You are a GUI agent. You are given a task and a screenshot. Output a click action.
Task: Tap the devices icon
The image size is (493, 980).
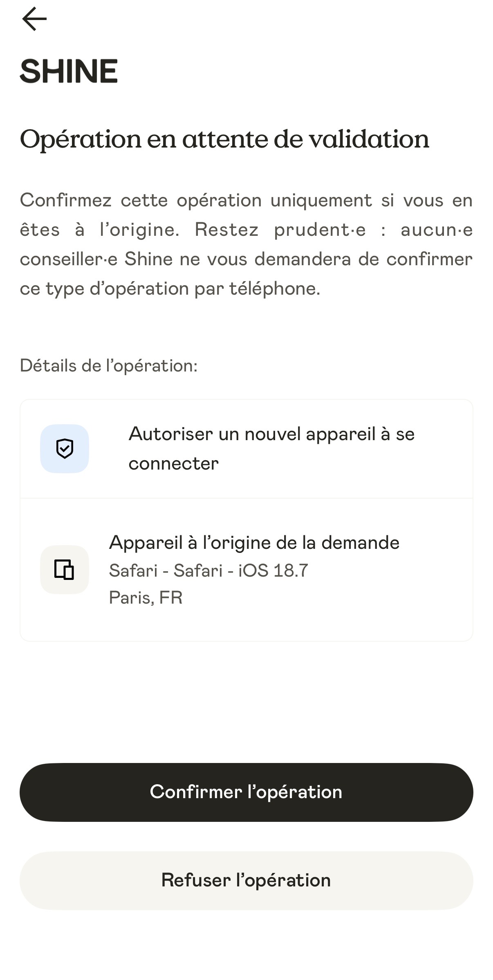pos(65,570)
